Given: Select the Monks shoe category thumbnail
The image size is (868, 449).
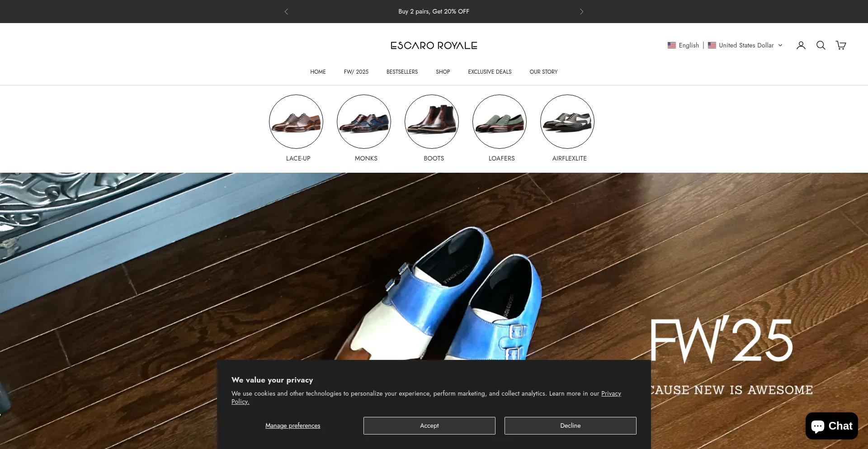Looking at the screenshot, I should (364, 122).
